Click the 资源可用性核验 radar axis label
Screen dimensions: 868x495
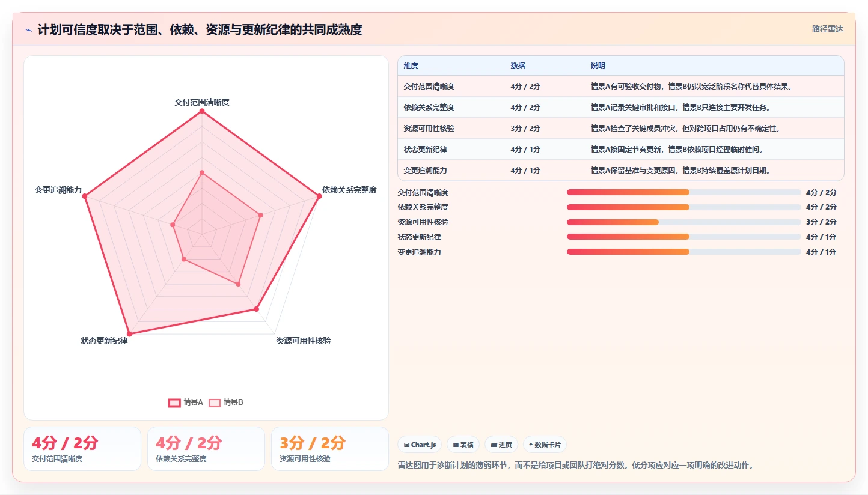(304, 341)
